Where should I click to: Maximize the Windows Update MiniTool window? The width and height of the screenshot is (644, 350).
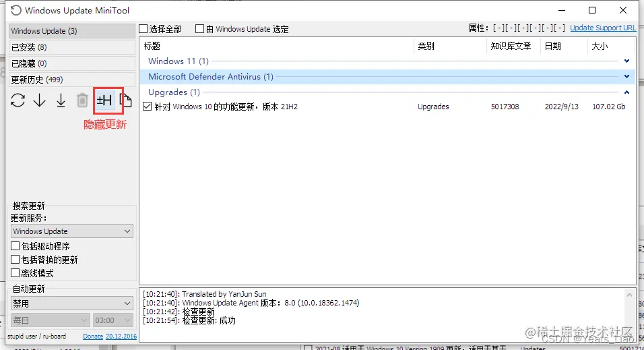592,10
